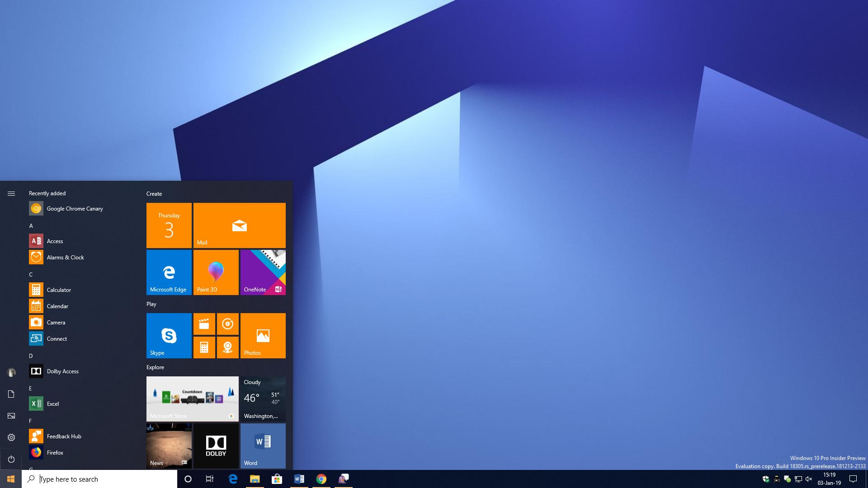The width and height of the screenshot is (868, 488).
Task: Click the muted volume speaker icon
Action: pyautogui.click(x=809, y=479)
